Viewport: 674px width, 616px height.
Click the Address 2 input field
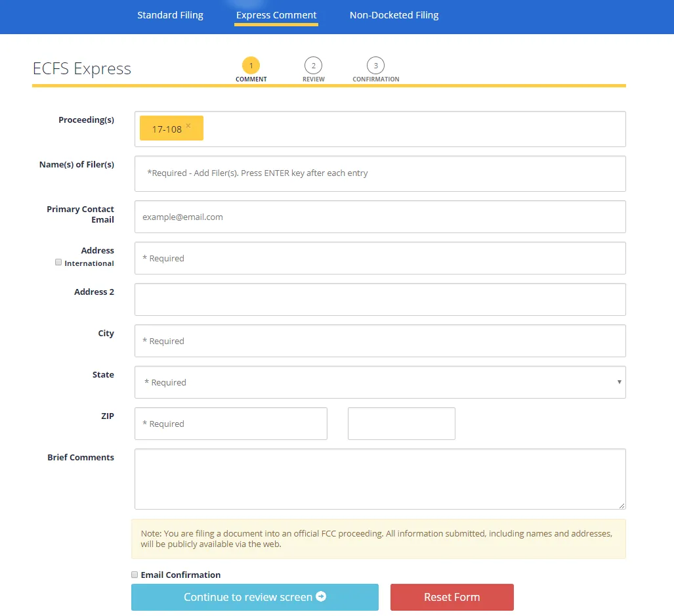(380, 299)
